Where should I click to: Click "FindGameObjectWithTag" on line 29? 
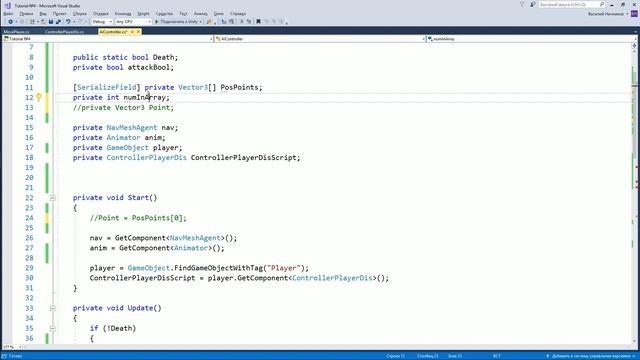point(218,268)
